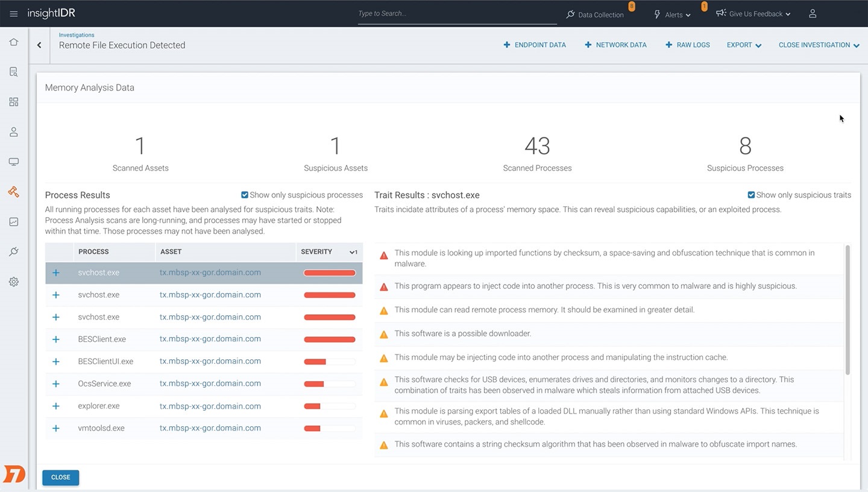The image size is (868, 492).
Task: Open the hamburger navigation menu
Action: click(13, 14)
